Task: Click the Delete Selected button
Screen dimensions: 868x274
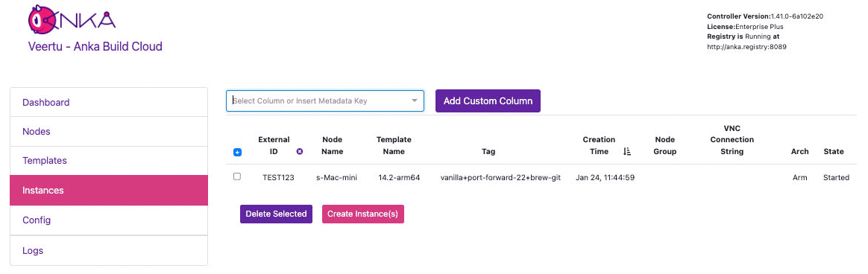Action: [x=276, y=214]
